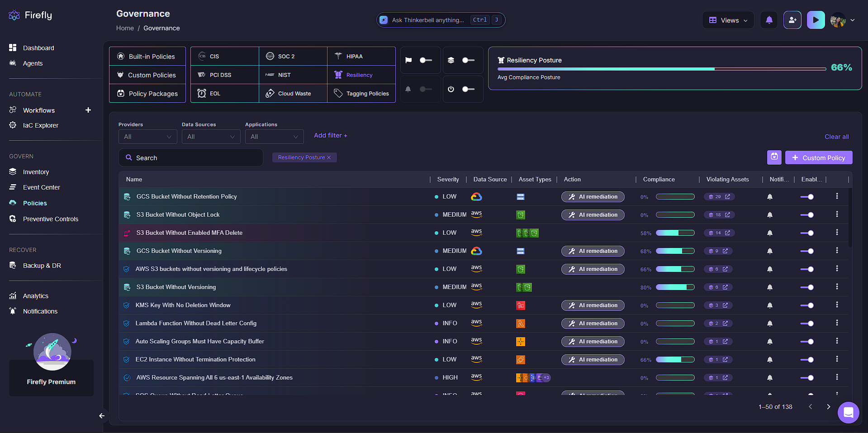Click the policy Search input field

(x=191, y=157)
